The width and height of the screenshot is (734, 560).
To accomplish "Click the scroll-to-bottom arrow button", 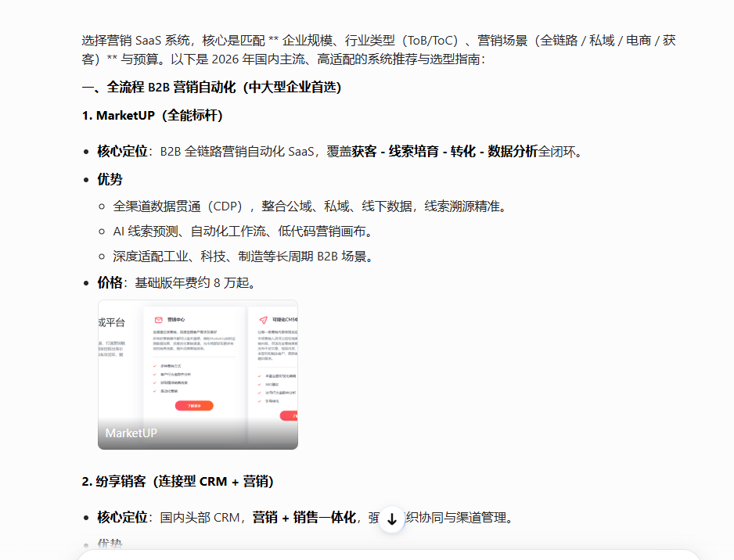I will coord(392,519).
